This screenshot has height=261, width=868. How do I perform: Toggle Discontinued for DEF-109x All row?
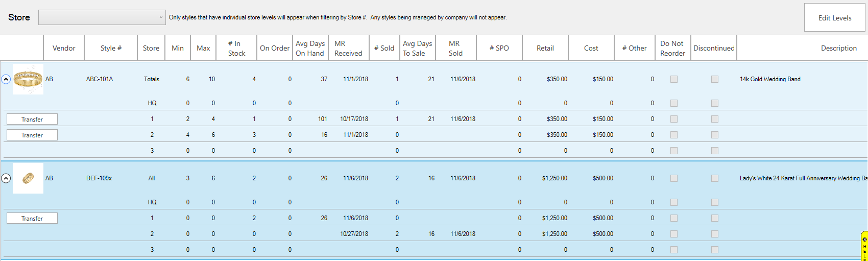pos(715,178)
